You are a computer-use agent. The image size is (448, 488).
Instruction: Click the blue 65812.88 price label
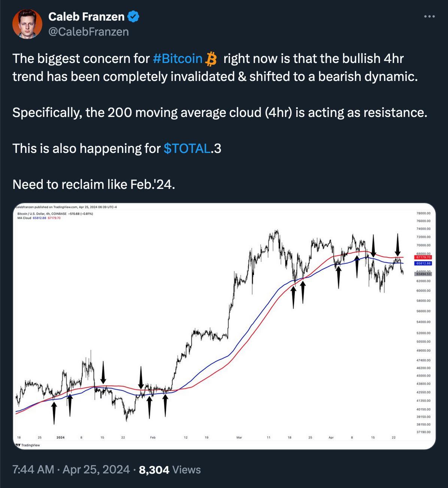point(423,263)
